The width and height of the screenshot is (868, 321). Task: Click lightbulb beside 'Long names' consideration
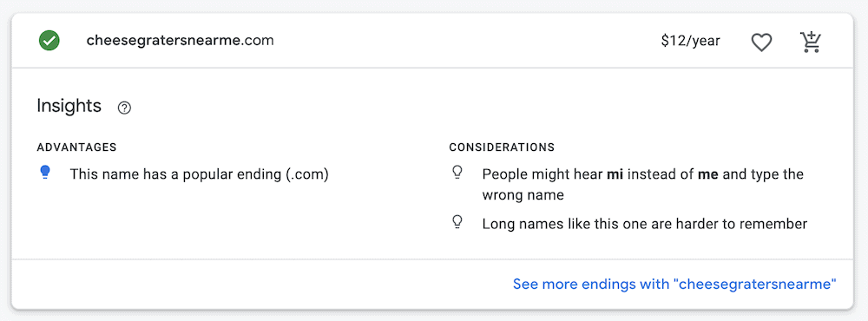point(457,222)
